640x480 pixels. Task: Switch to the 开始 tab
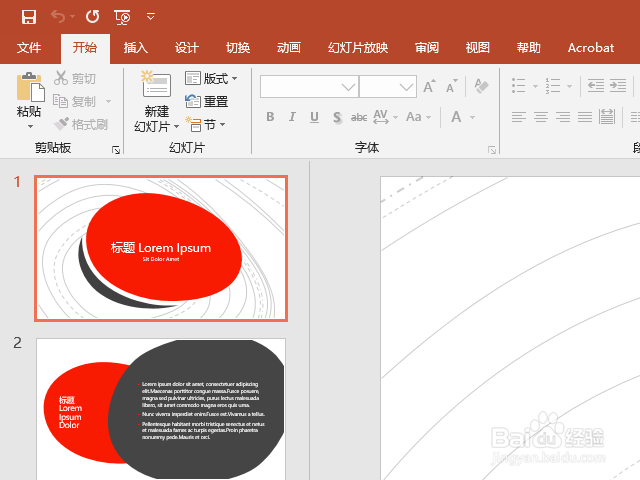[x=85, y=48]
